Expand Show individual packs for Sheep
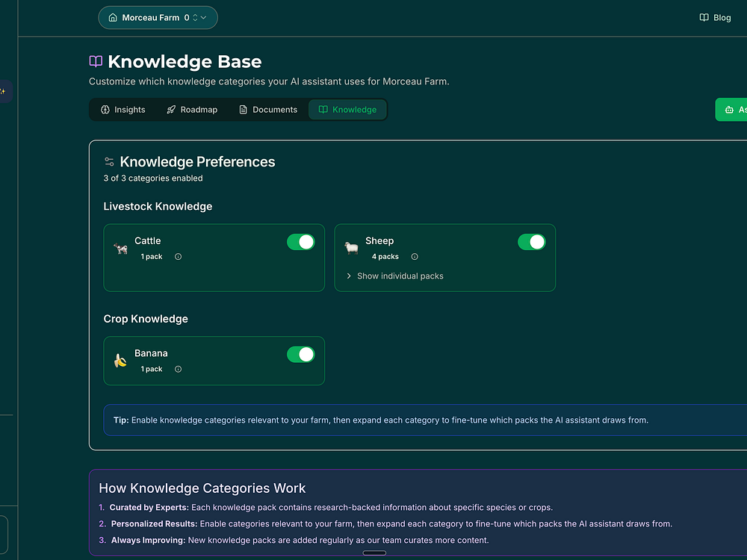747x560 pixels. click(395, 276)
